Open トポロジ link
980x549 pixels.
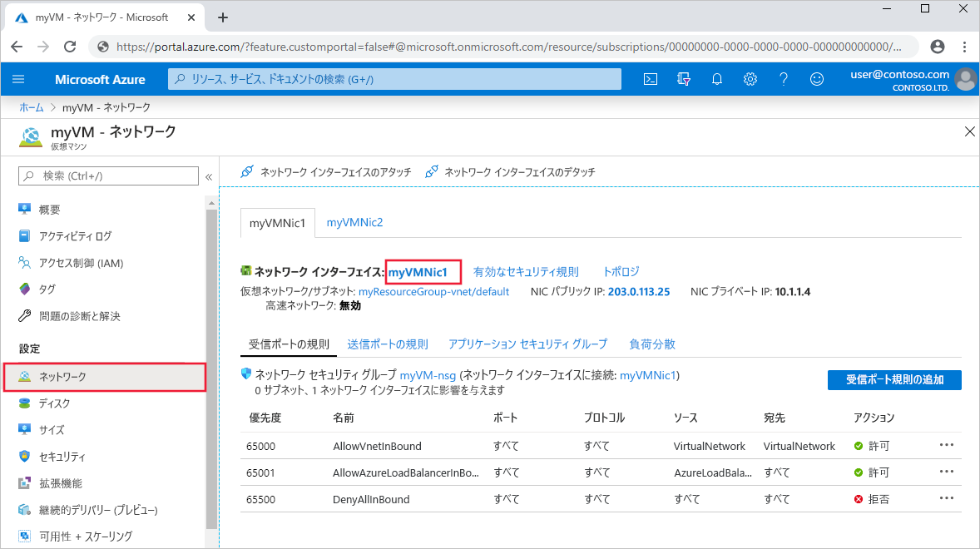pos(621,272)
